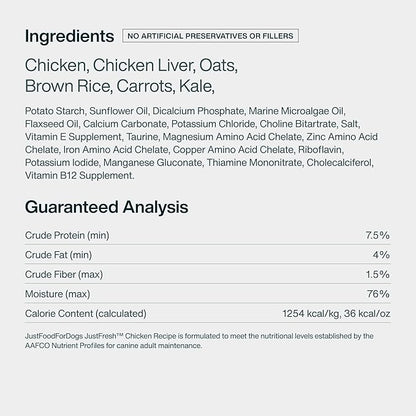Click the Vitamin B12 Supplement text
The height and width of the screenshot is (416, 416).
(79, 176)
